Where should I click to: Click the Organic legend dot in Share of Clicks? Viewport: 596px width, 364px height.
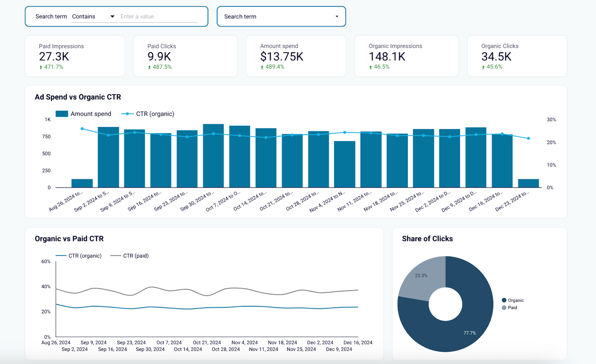pyautogui.click(x=504, y=300)
